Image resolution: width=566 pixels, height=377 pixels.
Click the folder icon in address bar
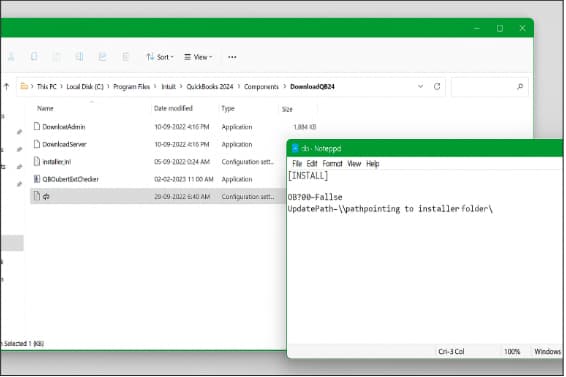24,86
